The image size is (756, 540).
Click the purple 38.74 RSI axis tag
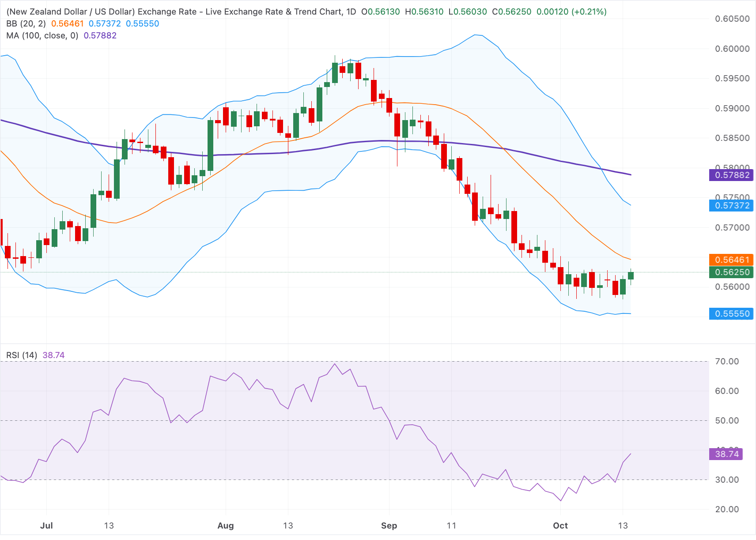tap(726, 454)
